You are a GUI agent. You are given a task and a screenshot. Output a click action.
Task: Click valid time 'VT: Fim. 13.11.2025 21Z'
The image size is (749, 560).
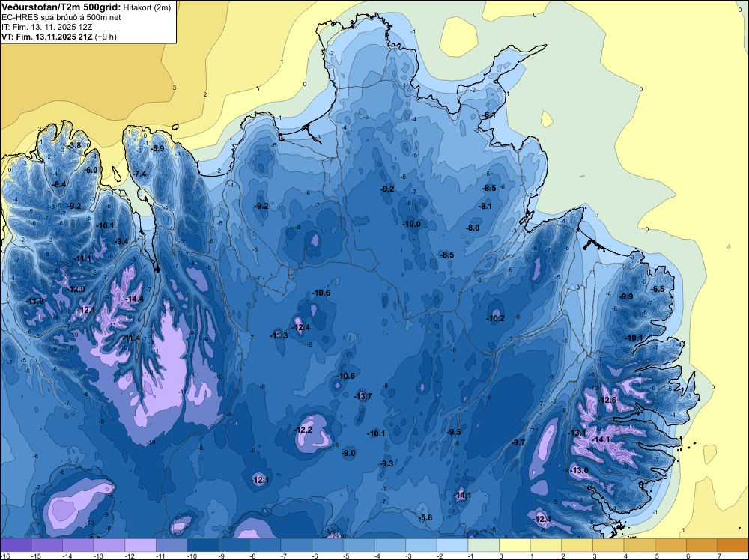click(x=46, y=37)
